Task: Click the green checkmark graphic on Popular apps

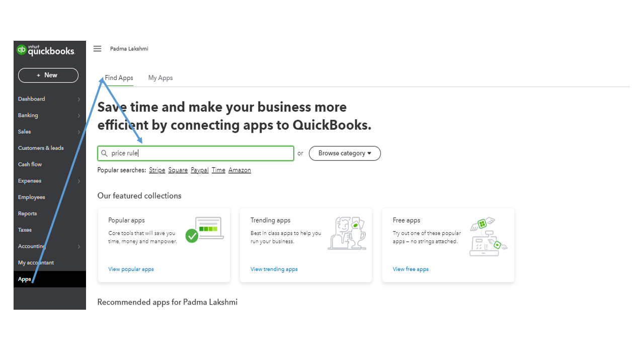Action: tap(192, 235)
